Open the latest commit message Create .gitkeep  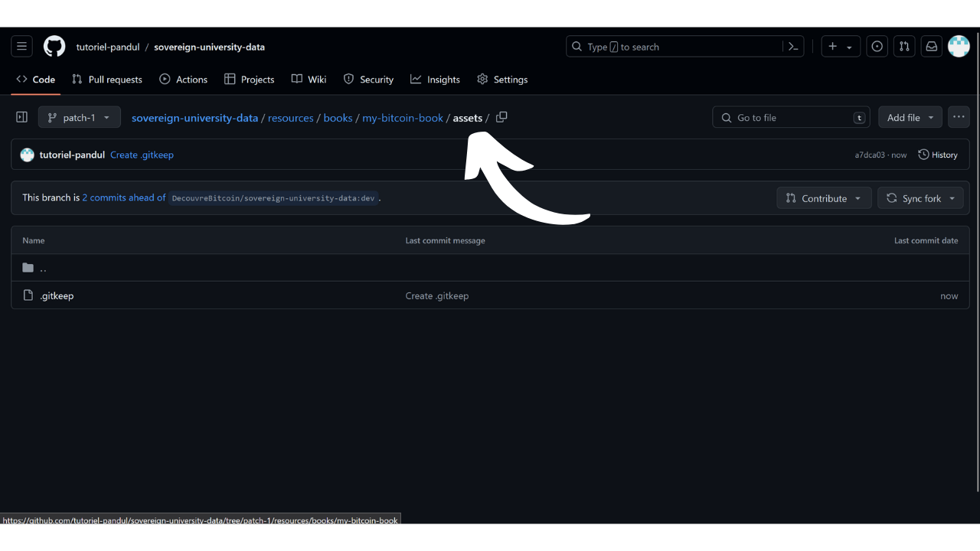tap(142, 155)
